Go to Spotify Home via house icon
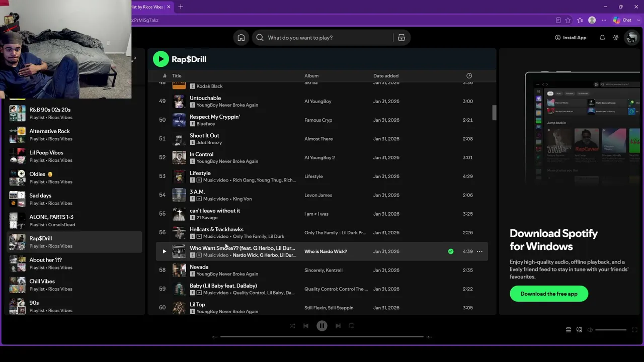This screenshot has width=644, height=362. [x=241, y=38]
